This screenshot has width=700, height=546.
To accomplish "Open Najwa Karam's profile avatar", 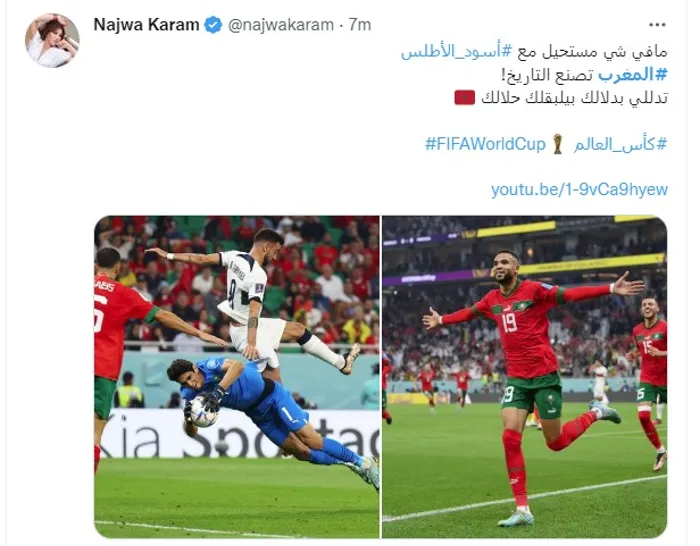I will coord(52,41).
